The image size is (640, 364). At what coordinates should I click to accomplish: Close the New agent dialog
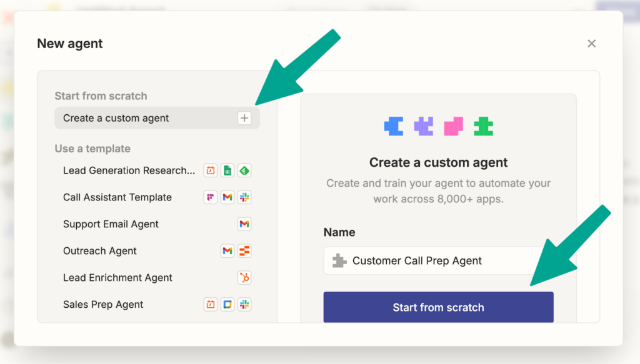591,44
